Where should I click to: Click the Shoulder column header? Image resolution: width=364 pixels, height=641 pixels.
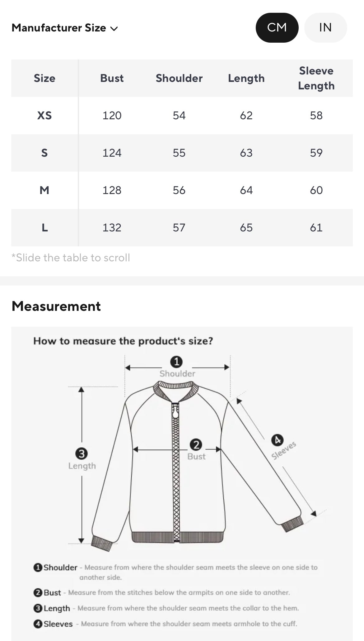coord(179,78)
